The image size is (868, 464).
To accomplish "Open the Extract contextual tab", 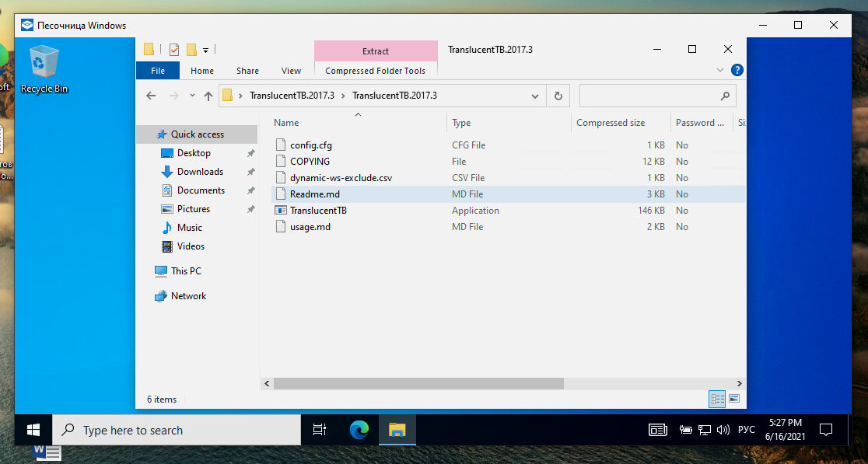I will pos(376,51).
